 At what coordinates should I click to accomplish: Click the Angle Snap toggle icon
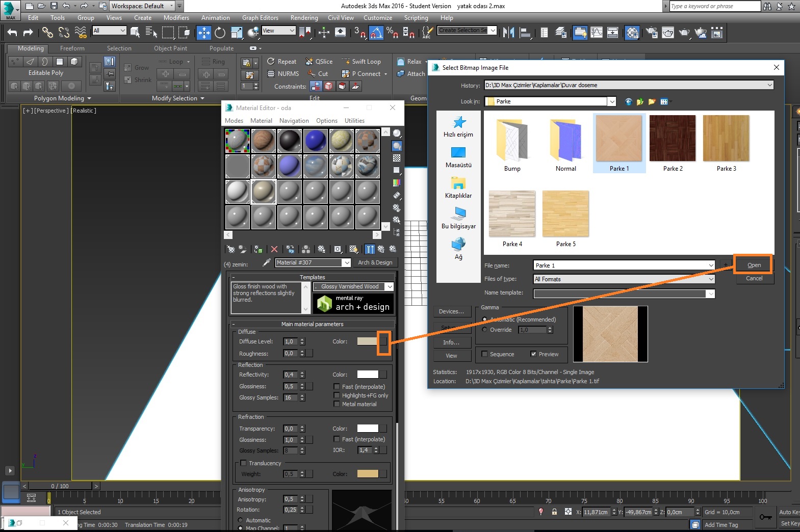point(376,33)
